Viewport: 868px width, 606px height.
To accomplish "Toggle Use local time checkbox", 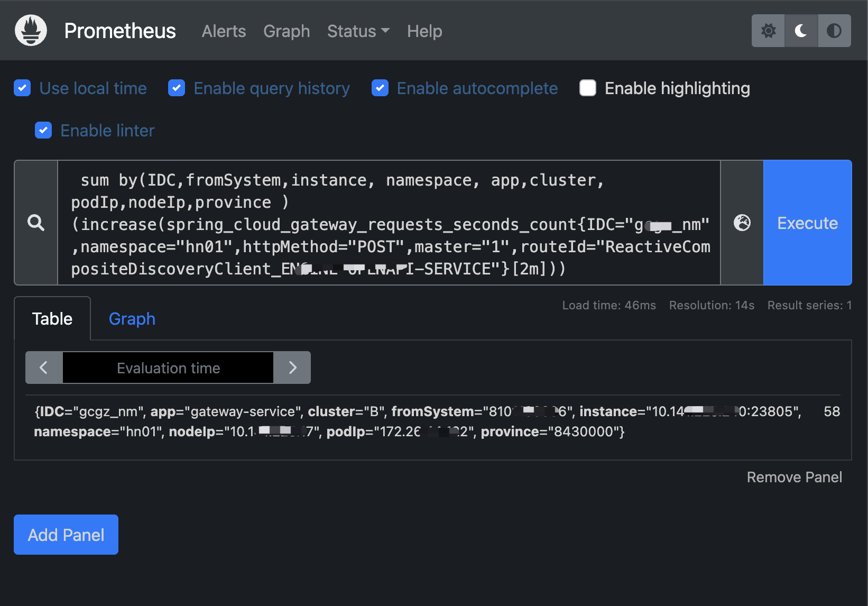I will tap(22, 88).
